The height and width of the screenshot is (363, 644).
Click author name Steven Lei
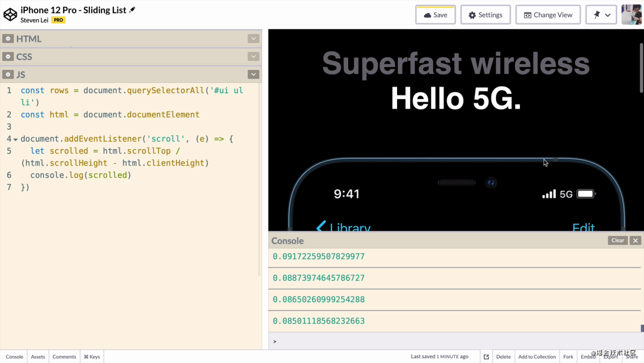click(x=34, y=20)
